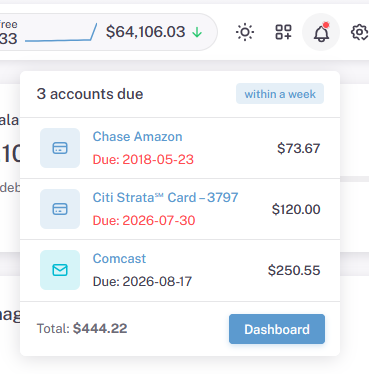Image resolution: width=369 pixels, height=374 pixels.
Task: Select the $73.67 amount due
Action: pyautogui.click(x=299, y=148)
